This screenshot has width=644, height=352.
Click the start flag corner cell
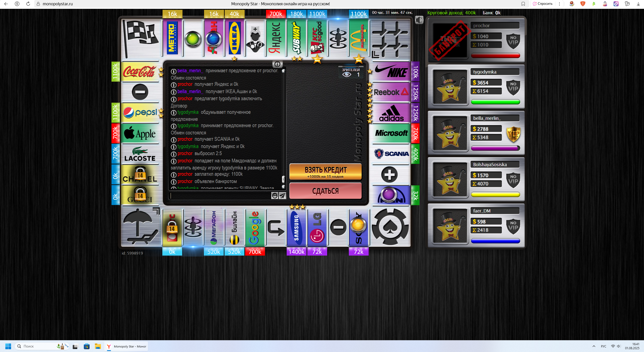coord(141,39)
